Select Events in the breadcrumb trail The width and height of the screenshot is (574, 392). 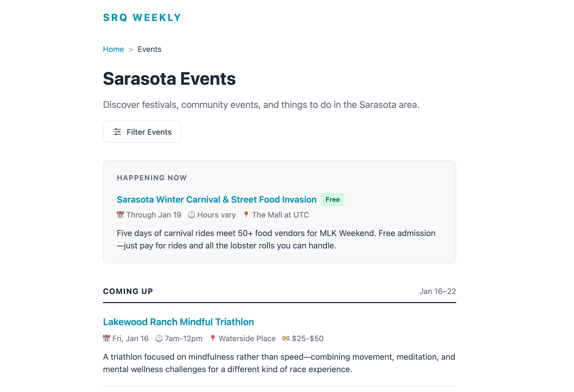(x=149, y=49)
